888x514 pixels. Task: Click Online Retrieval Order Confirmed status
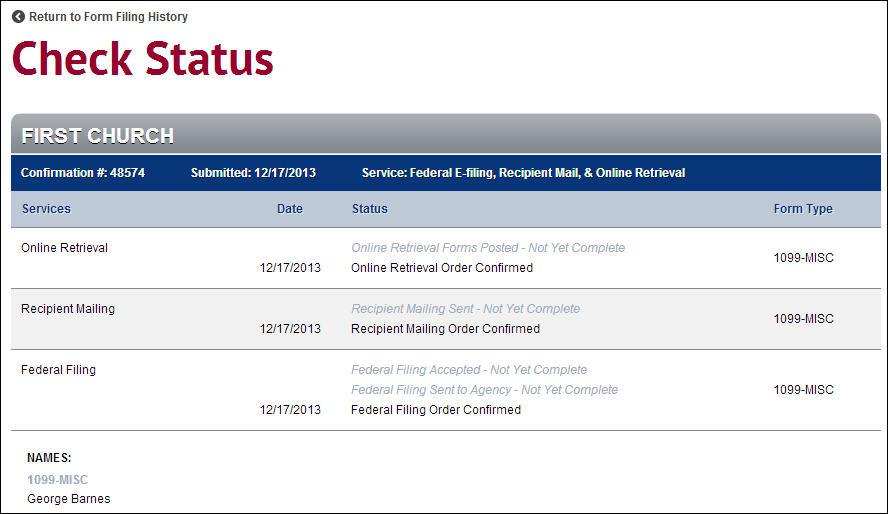pos(442,268)
